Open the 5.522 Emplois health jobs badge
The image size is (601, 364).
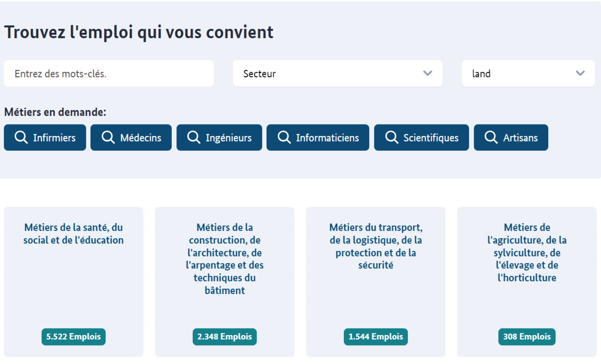[73, 337]
